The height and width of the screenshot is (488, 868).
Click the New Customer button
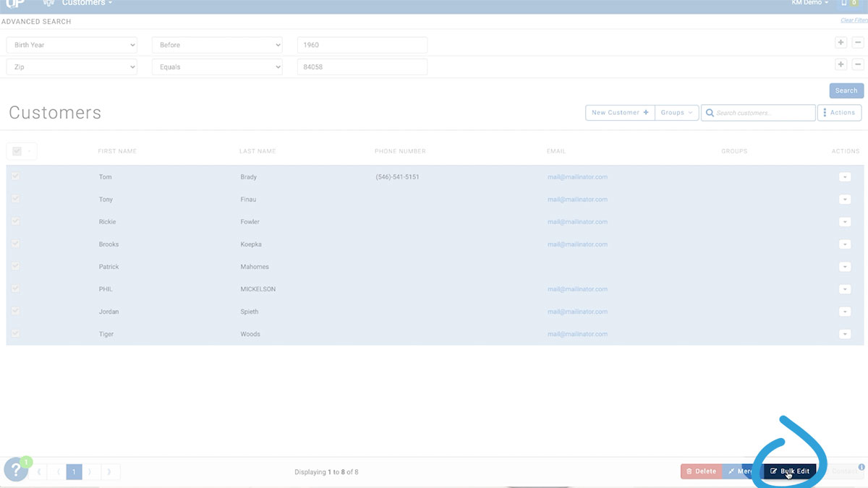[x=620, y=113]
